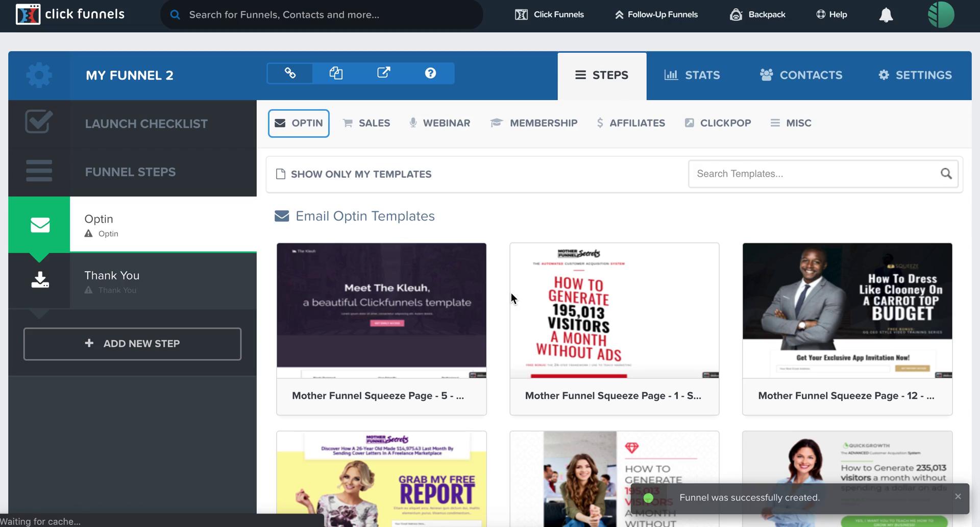Image resolution: width=980 pixels, height=527 pixels.
Task: Open Backpack top menu
Action: tap(757, 15)
